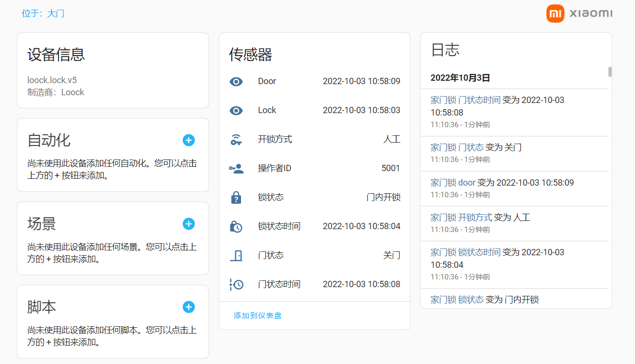The width and height of the screenshot is (635, 364).
Task: Add a new script with 脚本 plus button
Action: (x=189, y=307)
